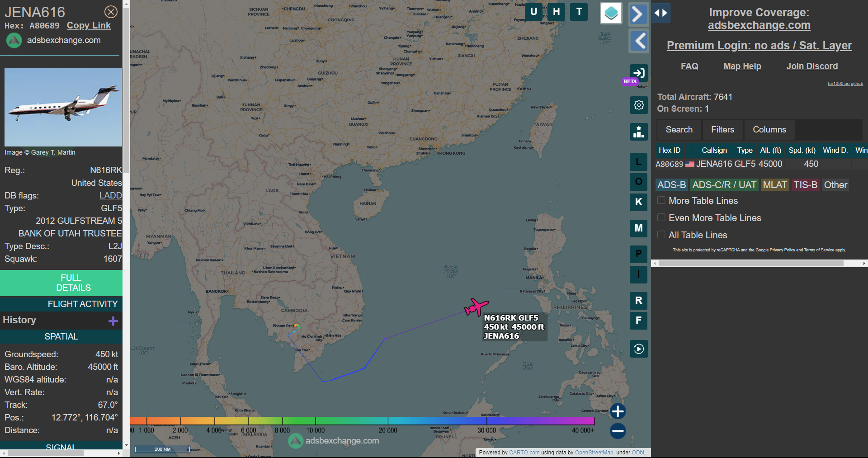This screenshot has width=868, height=458.
Task: Click Copy Link for the aircraft
Action: coord(89,26)
